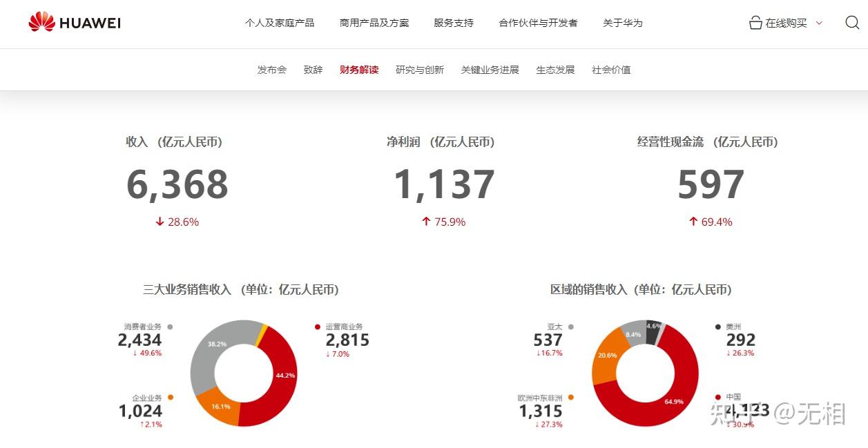The image size is (868, 448).
Task: Switch to the 致辞 tab
Action: pos(313,70)
